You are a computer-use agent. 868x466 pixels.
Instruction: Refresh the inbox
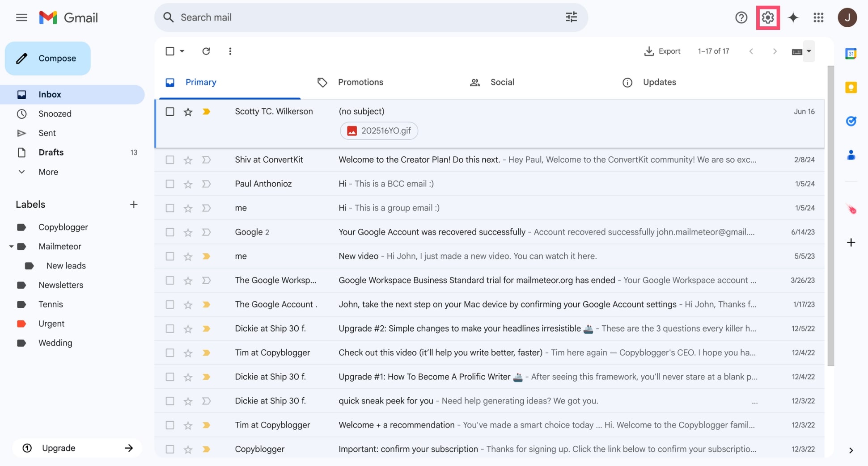click(x=206, y=51)
